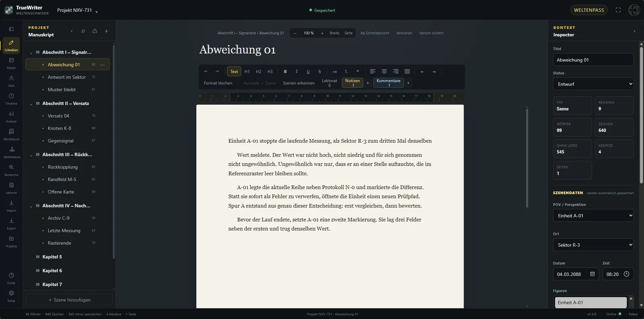The width and height of the screenshot is (644, 319).
Task: Switch zoom to the Seite fit mode
Action: 349,33
